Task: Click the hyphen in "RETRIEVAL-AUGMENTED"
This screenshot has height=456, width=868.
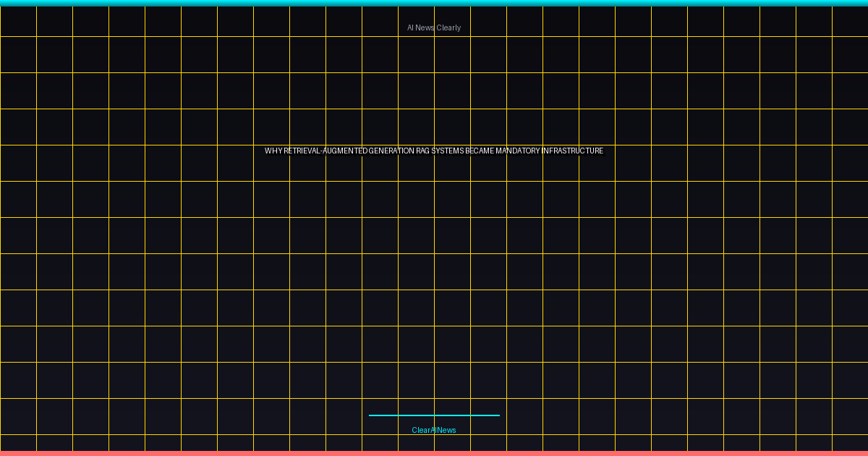Action: [321, 151]
